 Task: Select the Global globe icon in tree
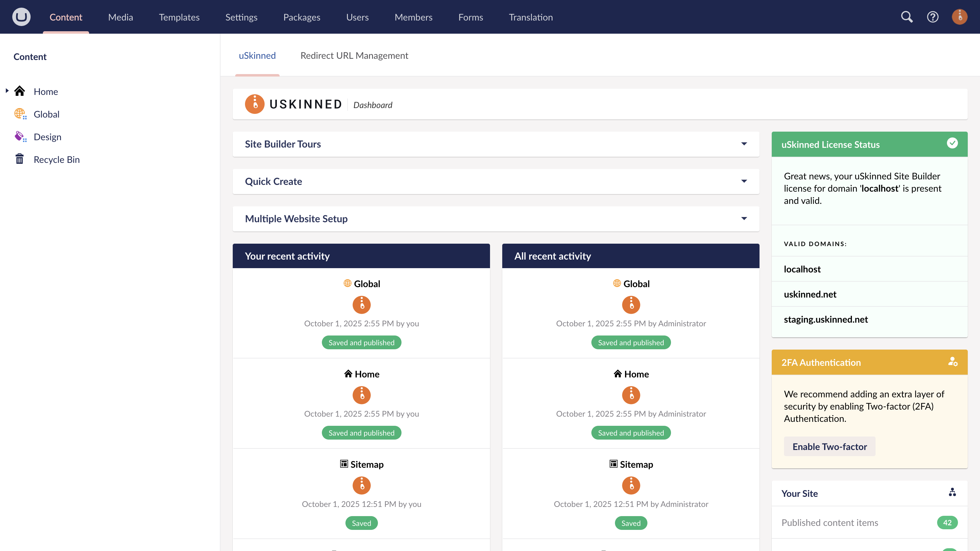[x=20, y=114]
